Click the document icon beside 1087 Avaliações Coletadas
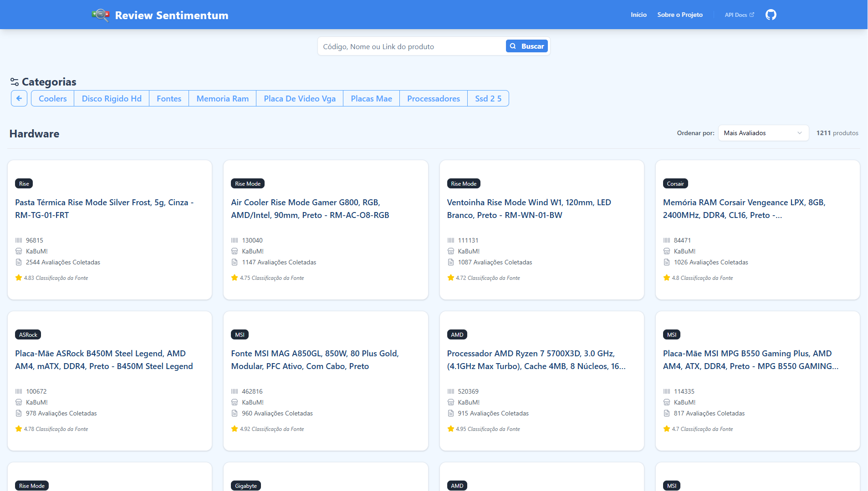 pyautogui.click(x=451, y=262)
